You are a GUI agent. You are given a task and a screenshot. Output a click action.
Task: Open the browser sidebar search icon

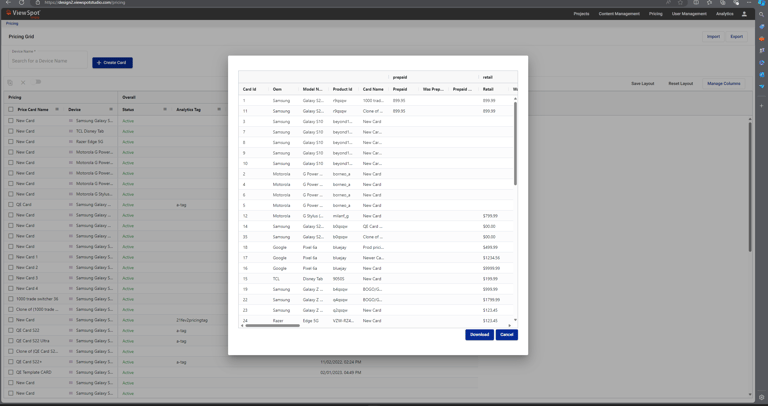click(x=762, y=15)
